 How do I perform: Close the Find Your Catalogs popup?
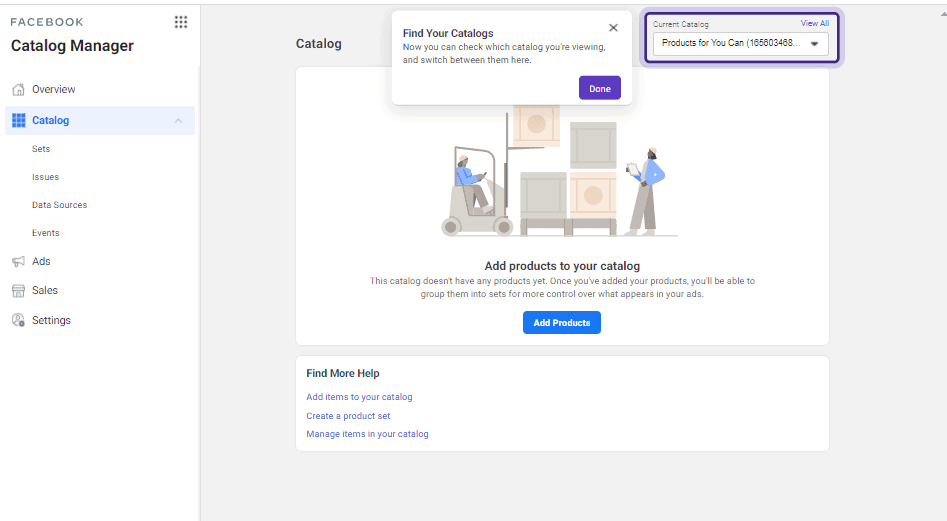pos(613,28)
